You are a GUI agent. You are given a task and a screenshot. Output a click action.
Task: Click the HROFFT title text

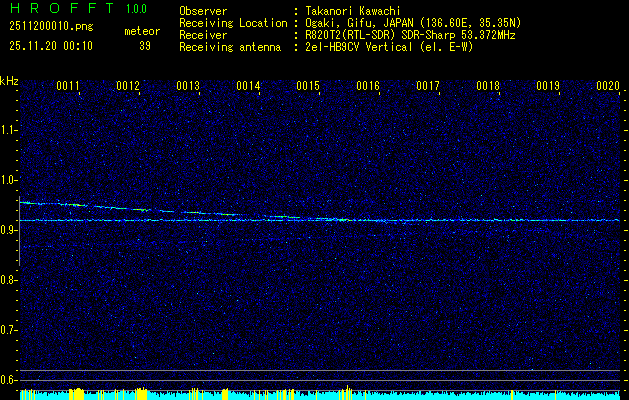(x=61, y=8)
